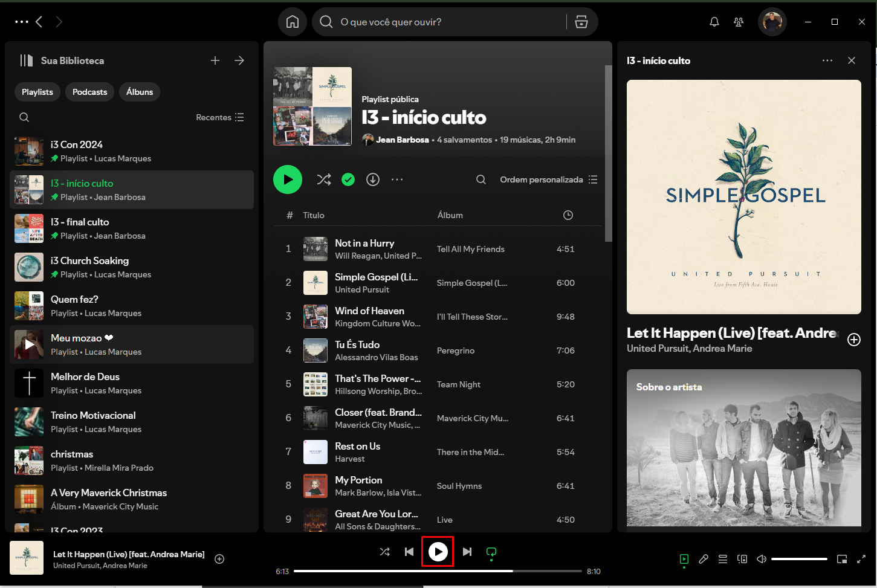Open album link Peregrino
Screen dimensions: 877x588
[456, 351]
